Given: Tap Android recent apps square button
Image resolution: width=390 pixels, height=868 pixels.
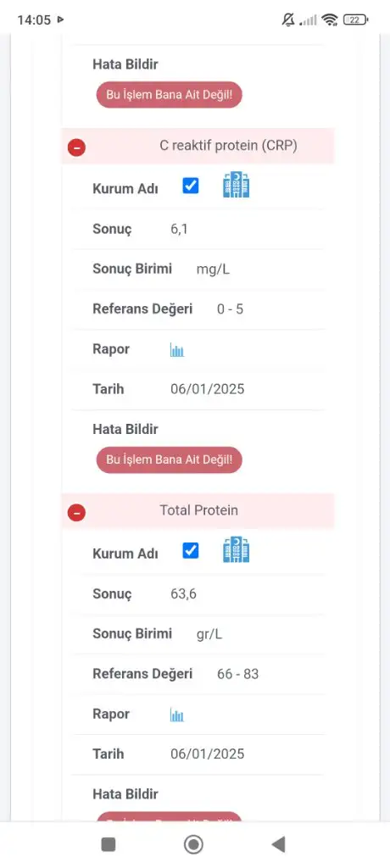Looking at the screenshot, I should tap(108, 844).
